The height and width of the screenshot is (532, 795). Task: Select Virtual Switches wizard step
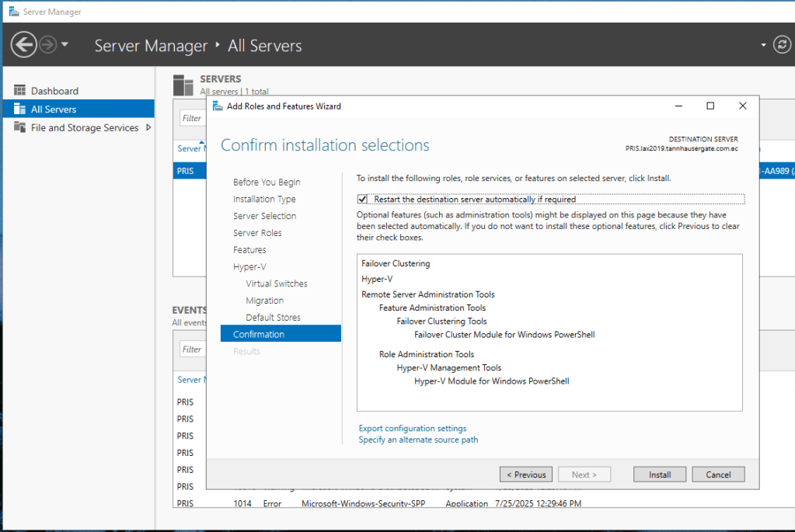[276, 283]
